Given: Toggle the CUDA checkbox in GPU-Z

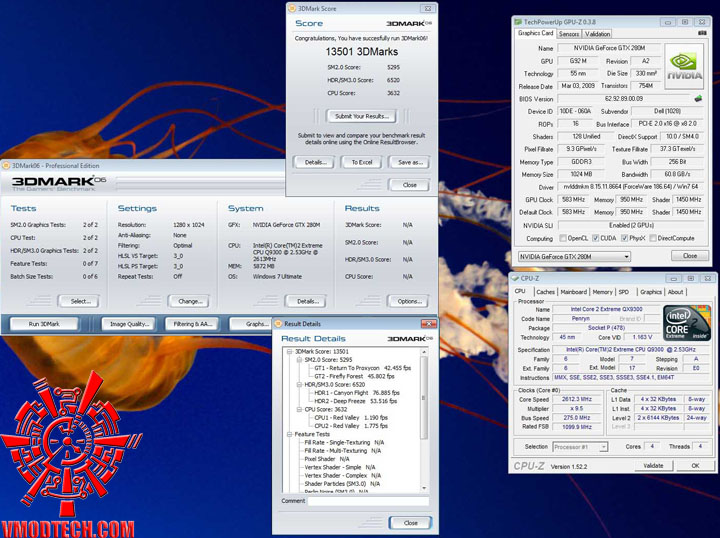Looking at the screenshot, I should (596, 238).
